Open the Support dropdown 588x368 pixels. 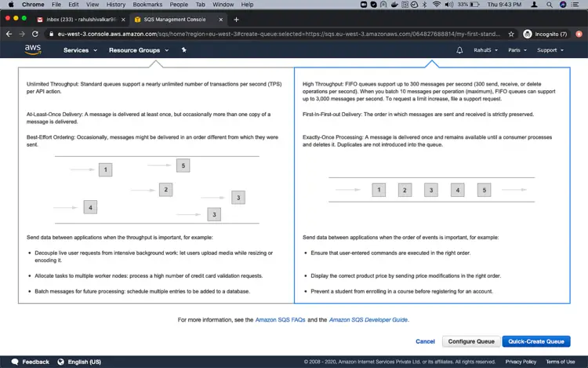point(550,50)
